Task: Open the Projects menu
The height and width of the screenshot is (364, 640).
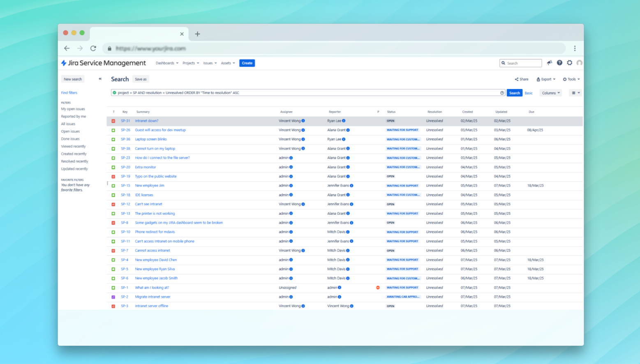Action: 190,63
